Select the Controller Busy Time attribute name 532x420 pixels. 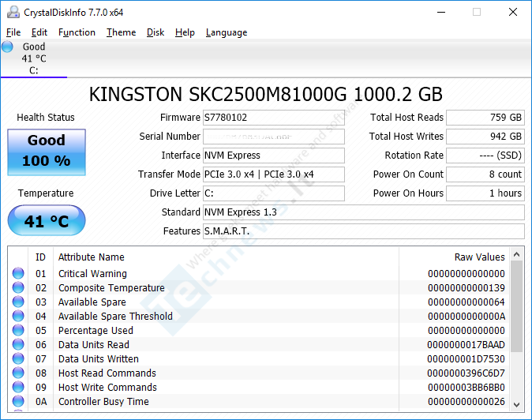coord(103,402)
